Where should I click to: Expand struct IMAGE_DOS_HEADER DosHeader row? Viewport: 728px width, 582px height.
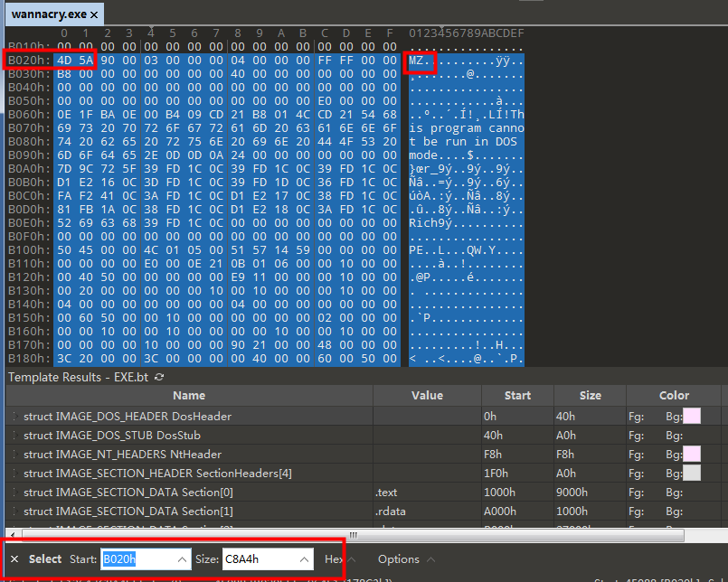coord(15,417)
